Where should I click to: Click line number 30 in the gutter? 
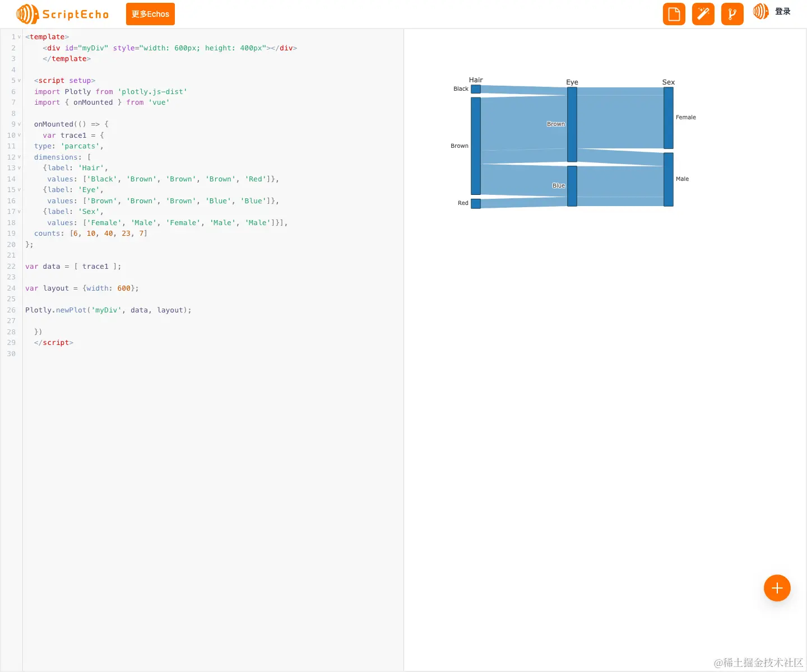11,354
